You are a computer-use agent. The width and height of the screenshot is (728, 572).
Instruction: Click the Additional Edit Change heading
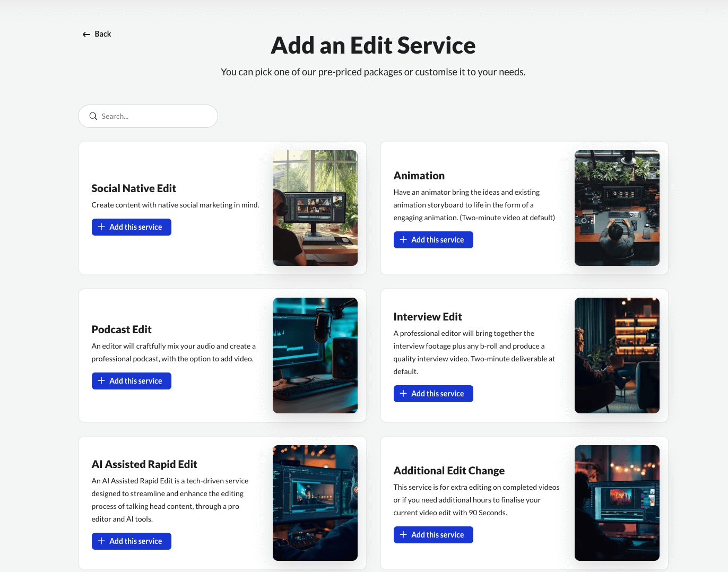click(448, 471)
